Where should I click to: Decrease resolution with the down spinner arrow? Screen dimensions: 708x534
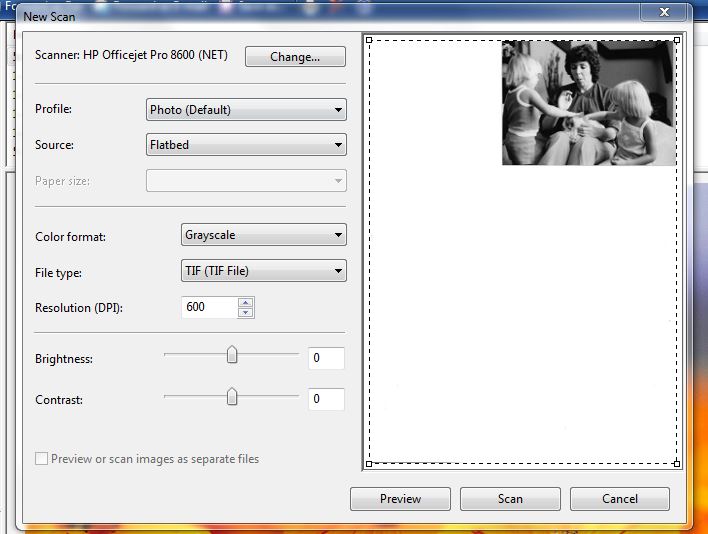246,312
